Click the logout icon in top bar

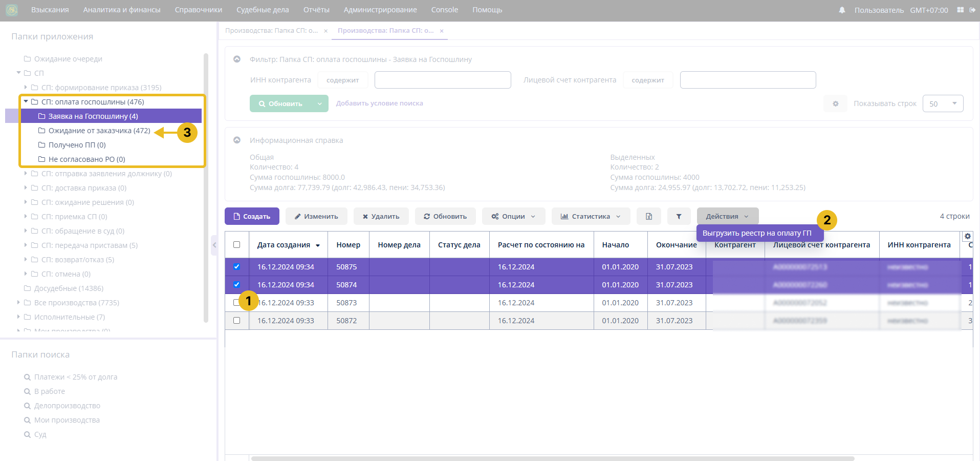tap(972, 10)
